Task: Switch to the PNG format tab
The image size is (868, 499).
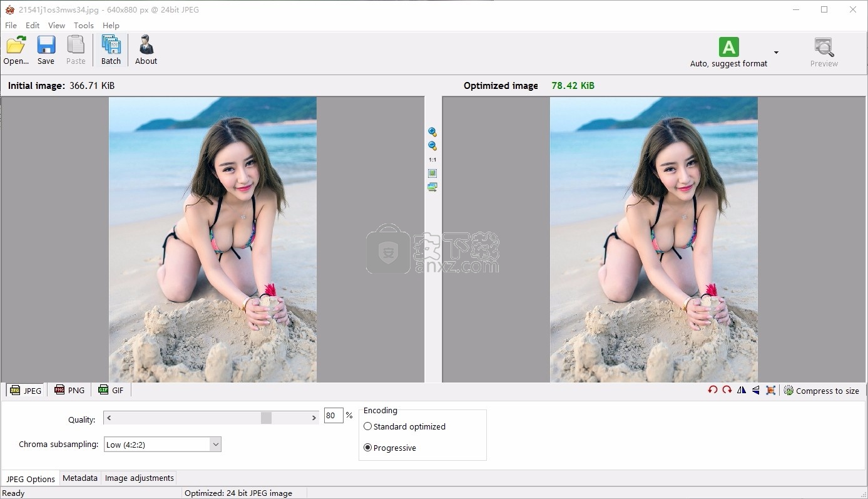Action: click(x=69, y=390)
